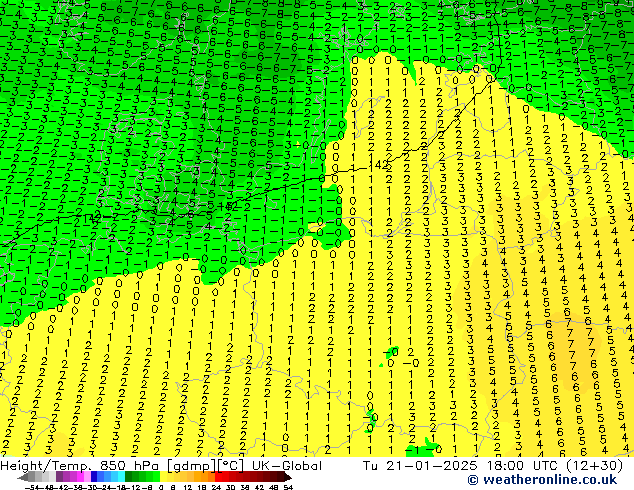Click the darkest green legend swatch

129,477
